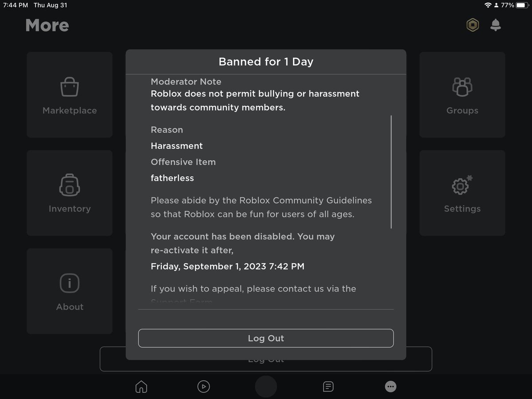Screen dimensions: 532x399
Task: Click the Log Out button in ban dialog
Action: tap(266, 338)
